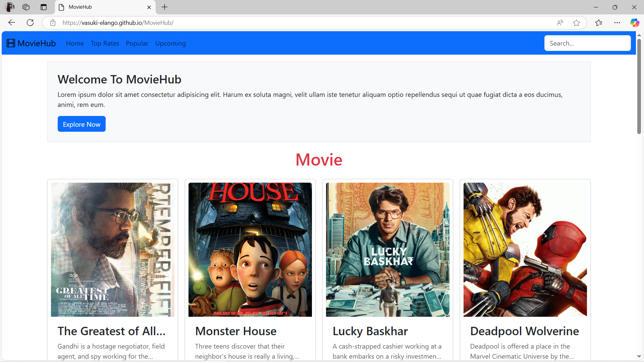This screenshot has height=362, width=644.
Task: Select the Popular nav link
Action: coord(137,43)
